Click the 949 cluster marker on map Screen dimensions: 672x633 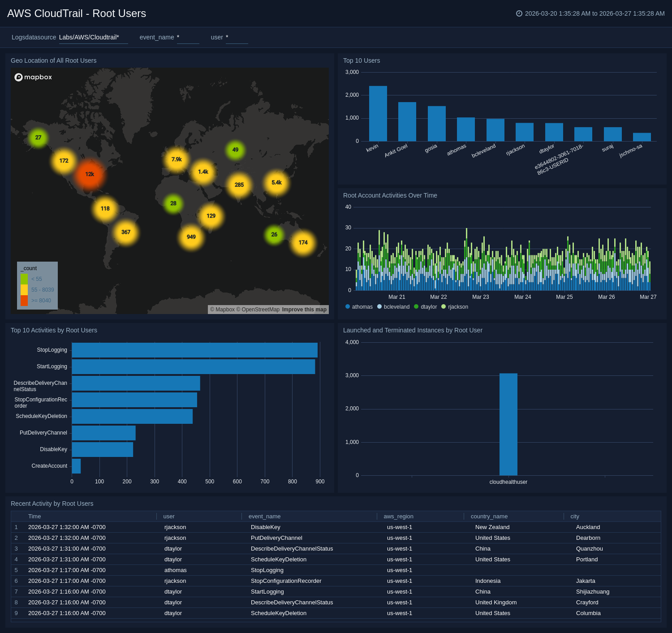click(x=191, y=237)
